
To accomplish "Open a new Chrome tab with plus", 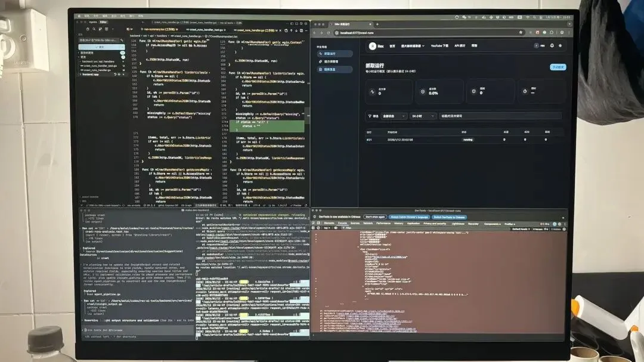I will click(x=377, y=24).
